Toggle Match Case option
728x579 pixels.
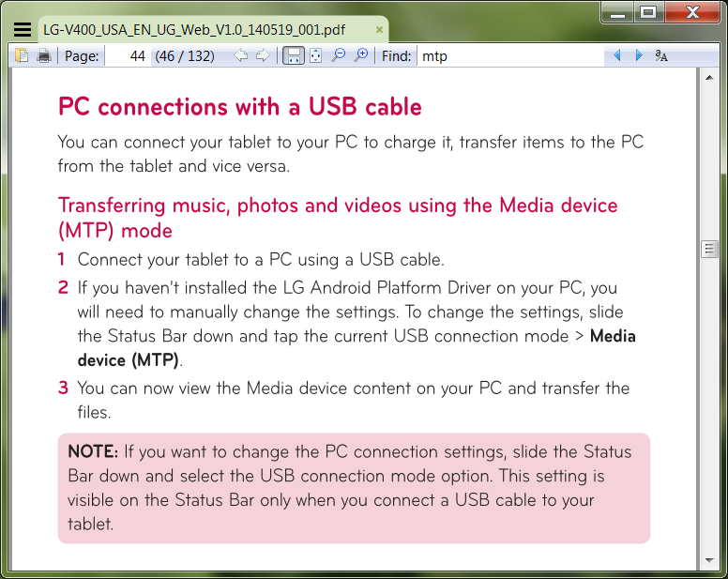661,56
